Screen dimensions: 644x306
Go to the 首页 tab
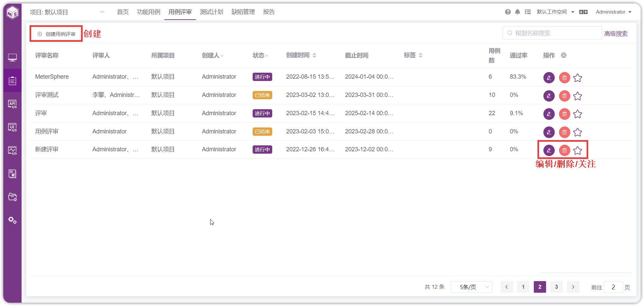(123, 12)
